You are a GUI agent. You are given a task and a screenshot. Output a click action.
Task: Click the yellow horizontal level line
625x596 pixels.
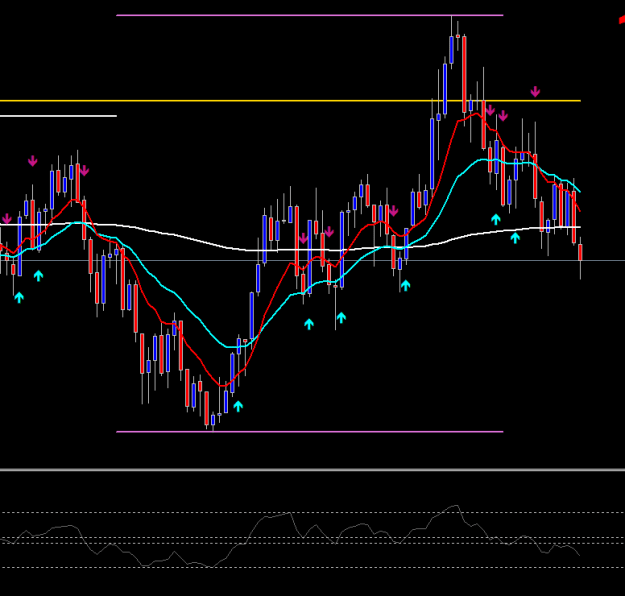[x=290, y=101]
